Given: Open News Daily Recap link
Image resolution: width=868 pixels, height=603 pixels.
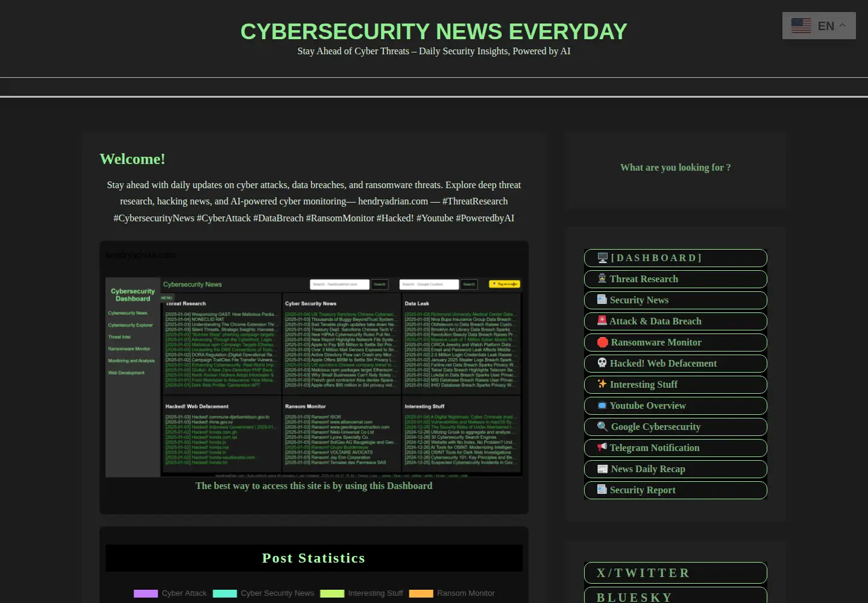Looking at the screenshot, I should 675,469.
